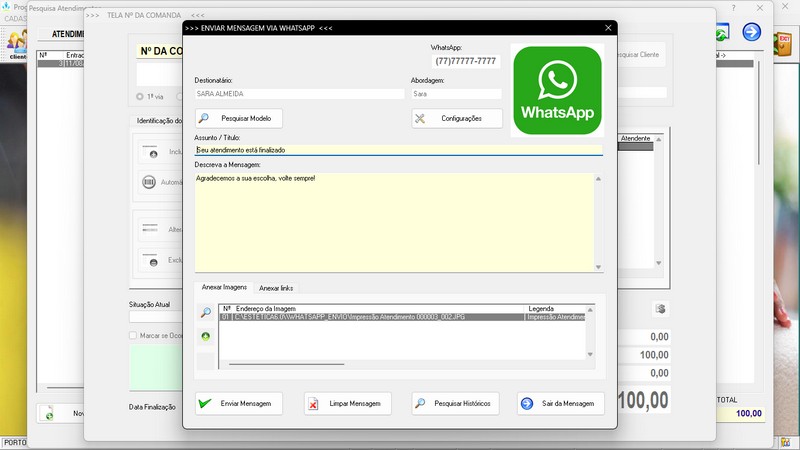Click image list scroll down arrow
Viewport: 800px width, 450px height.
coord(590,354)
